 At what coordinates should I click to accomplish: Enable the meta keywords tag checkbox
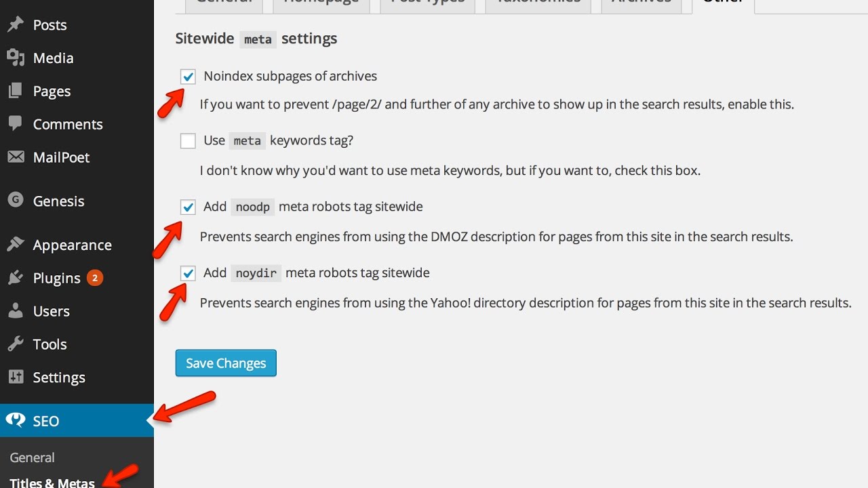(x=188, y=141)
